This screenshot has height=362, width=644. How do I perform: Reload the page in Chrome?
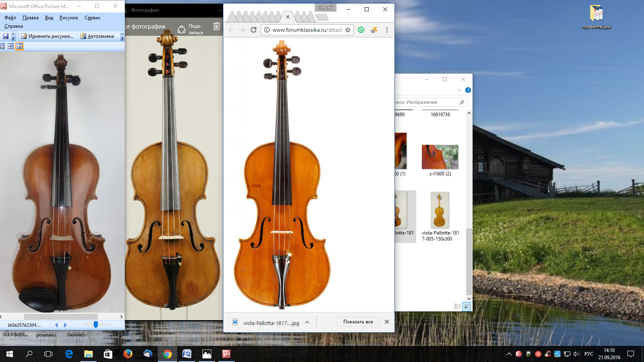[254, 30]
